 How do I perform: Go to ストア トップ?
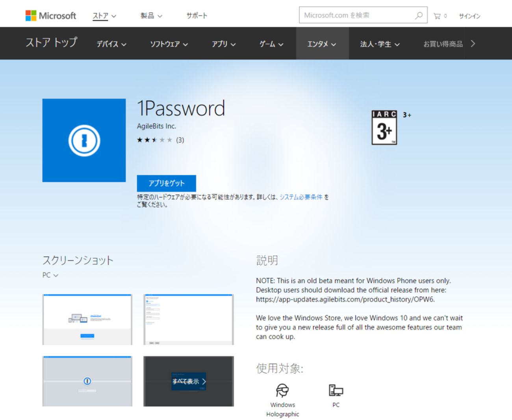(52, 42)
